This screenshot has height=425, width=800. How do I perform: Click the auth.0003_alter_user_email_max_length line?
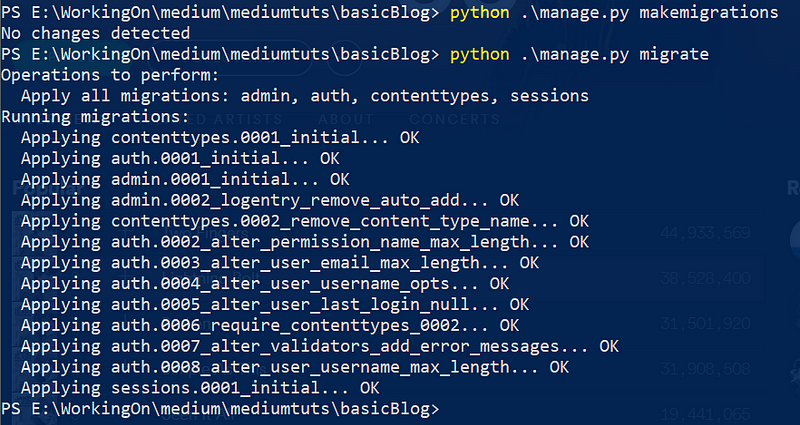(280, 263)
